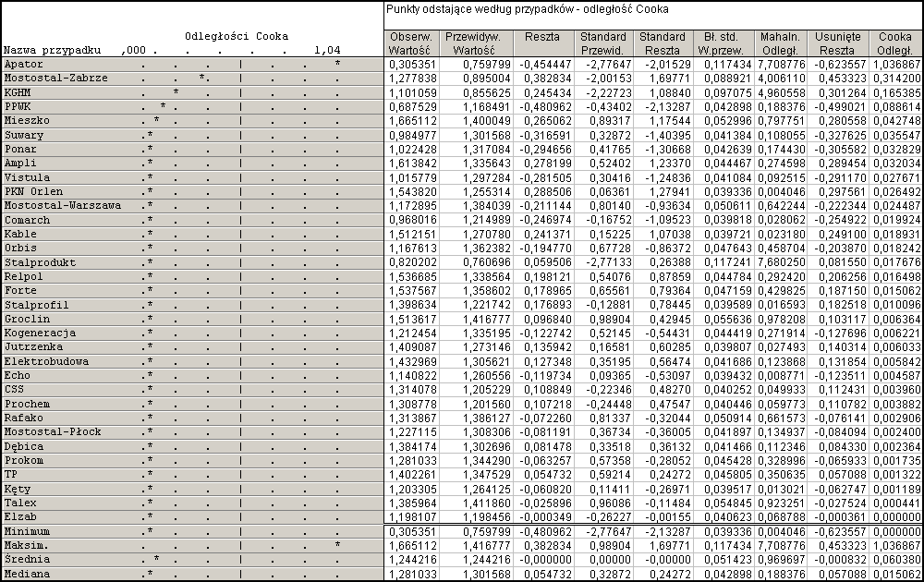Select the 'Standard Przewid.' column header
Screen dimensions: 924x582
point(602,43)
